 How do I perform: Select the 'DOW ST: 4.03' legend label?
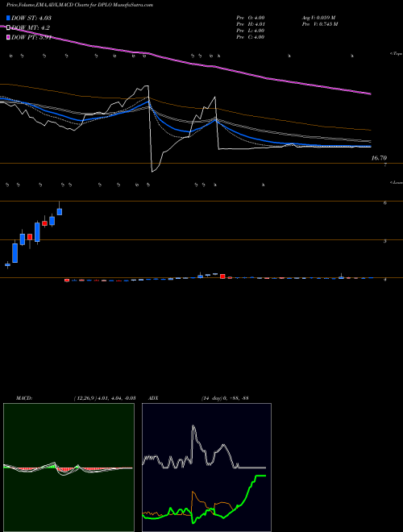point(31,18)
